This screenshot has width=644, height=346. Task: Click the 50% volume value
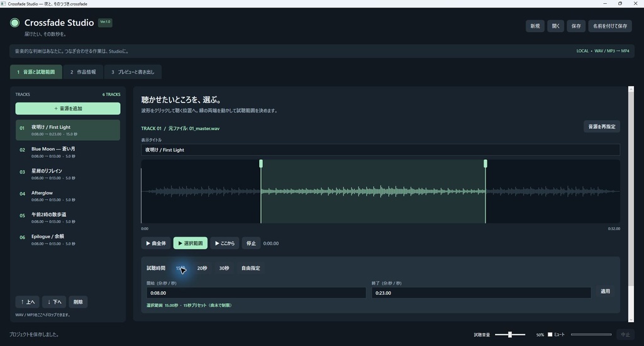tap(540, 335)
